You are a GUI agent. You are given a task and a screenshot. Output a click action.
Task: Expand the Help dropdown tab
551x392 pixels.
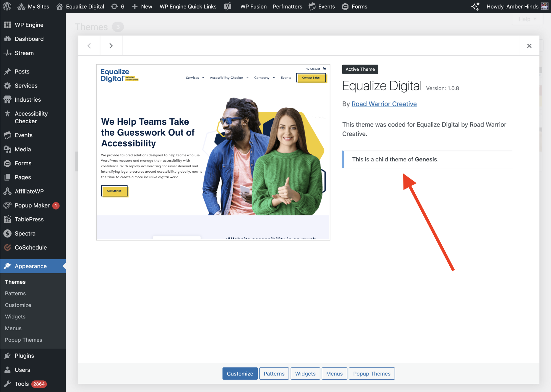[x=527, y=19]
